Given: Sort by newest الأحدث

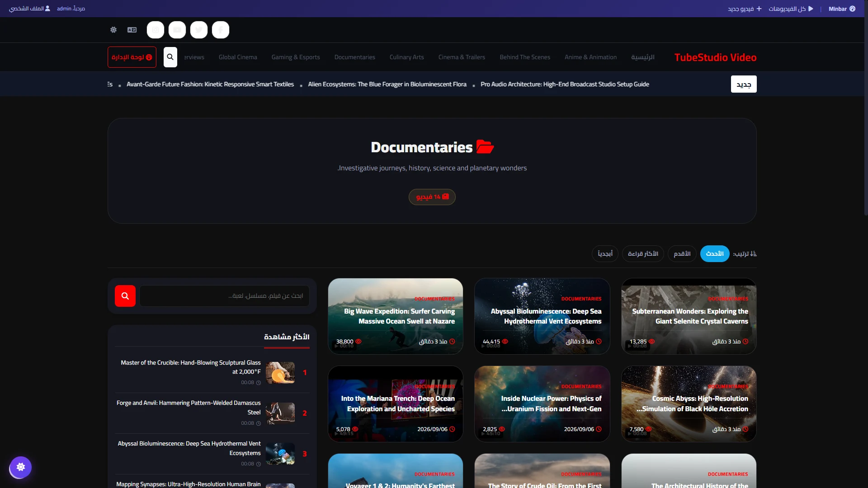Looking at the screenshot, I should [x=715, y=253].
